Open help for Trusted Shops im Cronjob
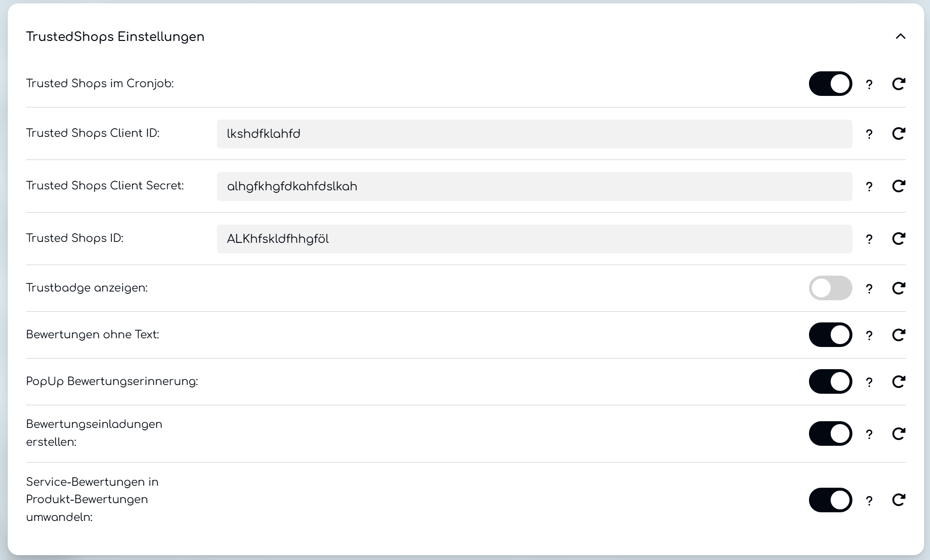The width and height of the screenshot is (930, 560). pyautogui.click(x=869, y=84)
